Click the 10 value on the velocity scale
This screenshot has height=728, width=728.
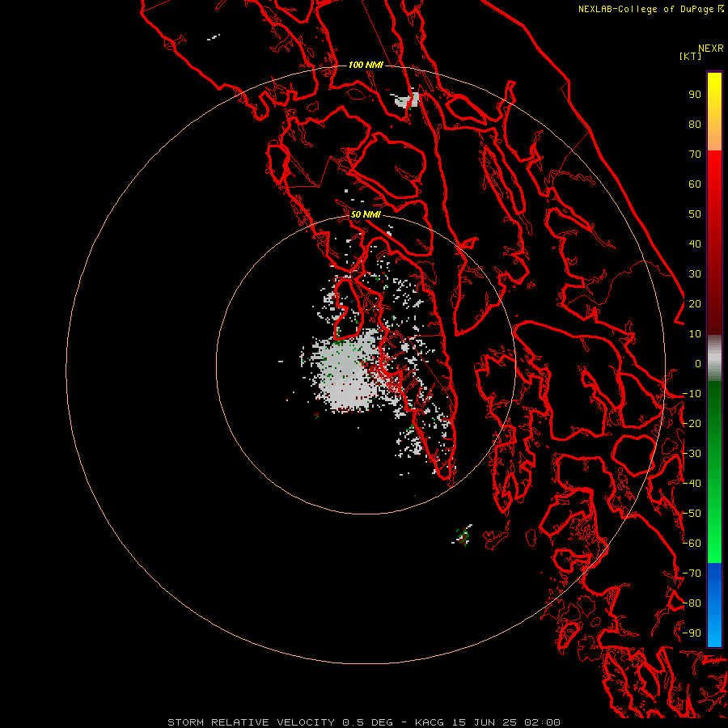[x=695, y=334]
